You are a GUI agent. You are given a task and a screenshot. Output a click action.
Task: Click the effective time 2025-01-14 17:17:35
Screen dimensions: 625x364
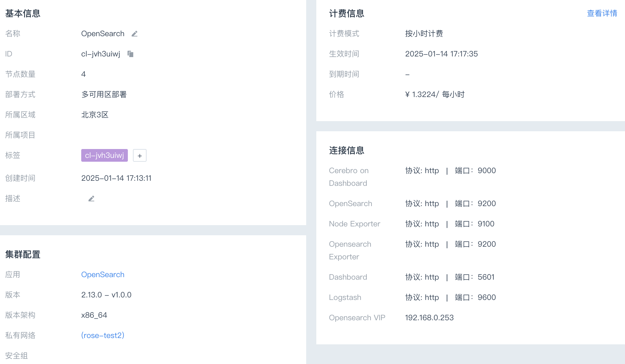pyautogui.click(x=441, y=54)
